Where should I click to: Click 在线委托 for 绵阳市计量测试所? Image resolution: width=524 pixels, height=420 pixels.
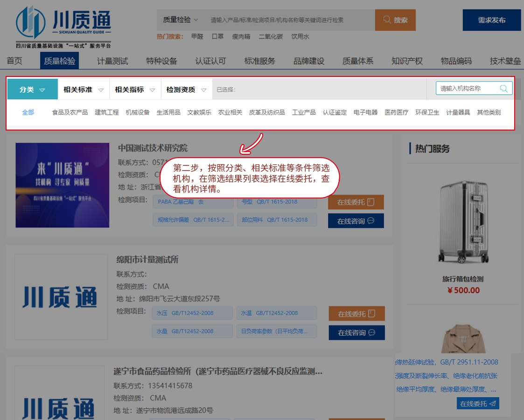point(357,314)
